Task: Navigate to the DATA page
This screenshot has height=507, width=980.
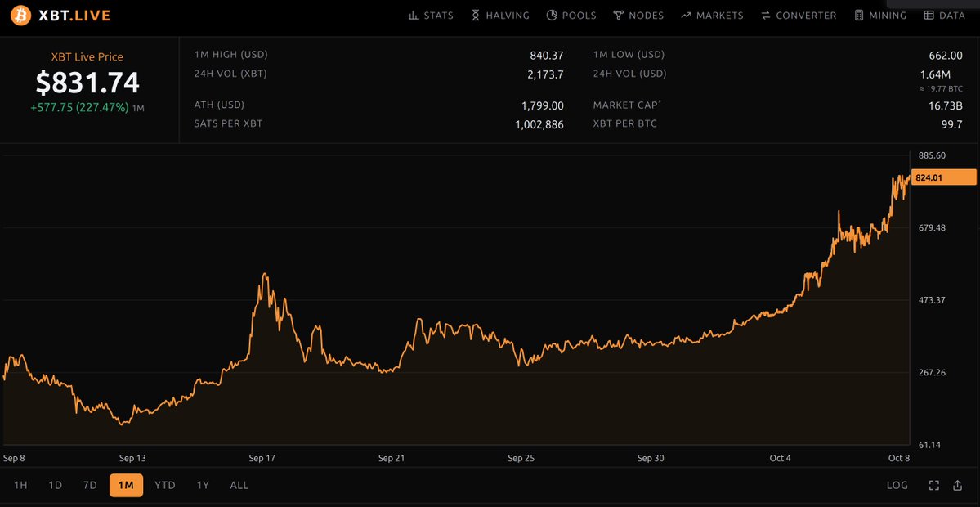Action: coord(952,16)
